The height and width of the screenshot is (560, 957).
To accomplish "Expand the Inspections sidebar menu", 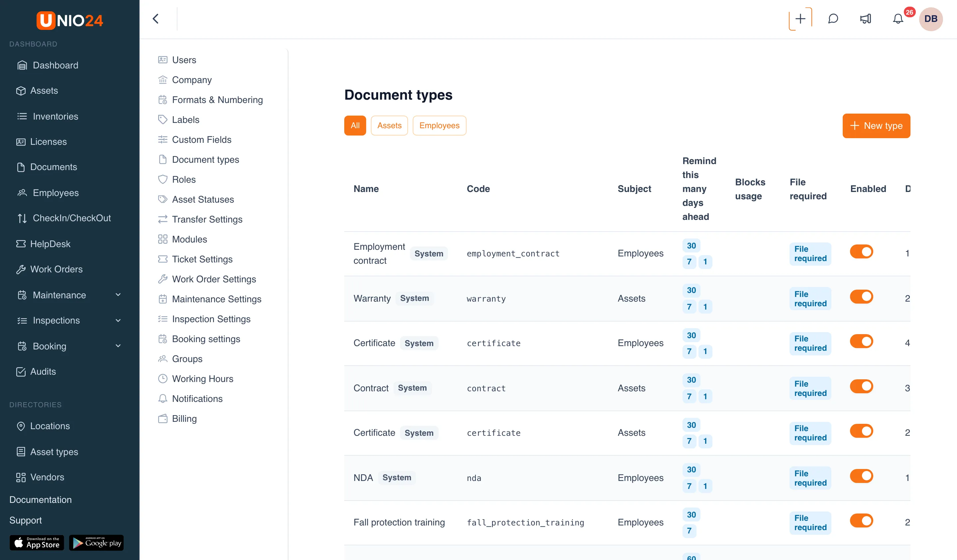I will [x=118, y=321].
